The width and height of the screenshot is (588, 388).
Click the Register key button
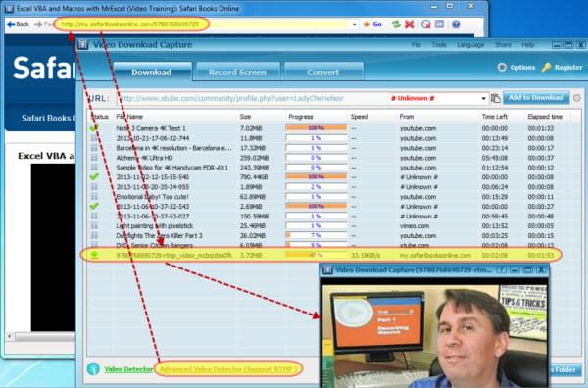tap(563, 68)
